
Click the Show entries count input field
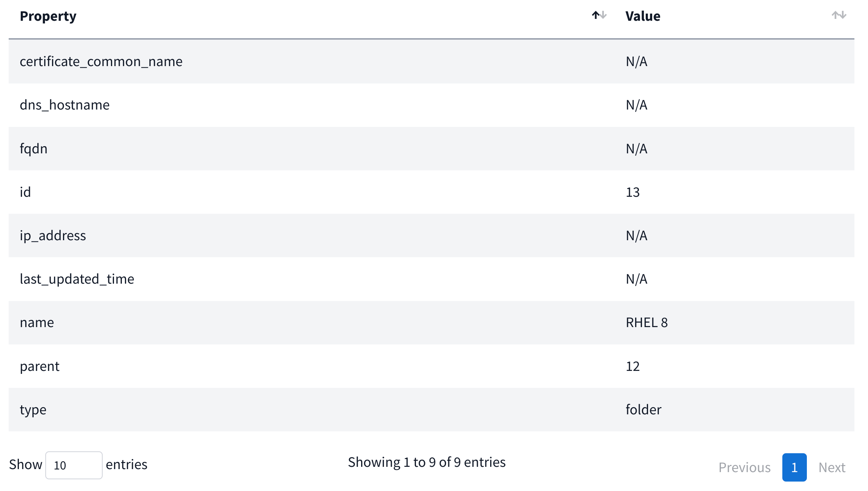[74, 465]
